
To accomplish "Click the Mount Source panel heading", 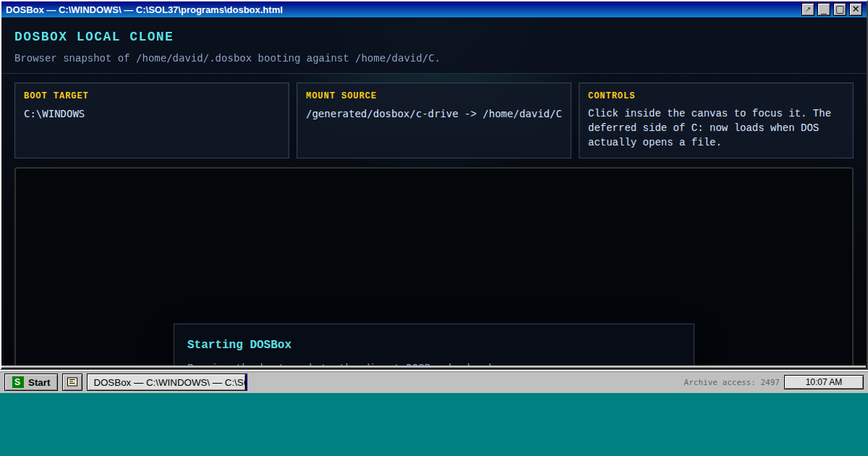I will [341, 96].
